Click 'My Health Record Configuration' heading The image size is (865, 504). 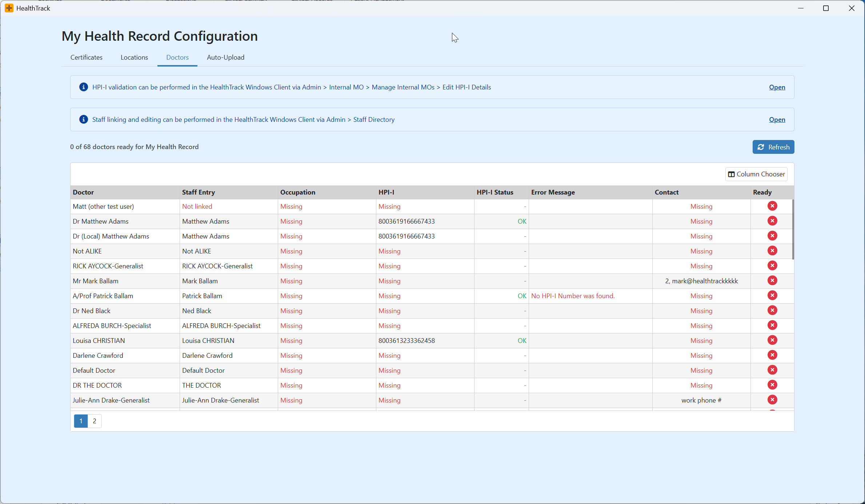click(x=160, y=36)
